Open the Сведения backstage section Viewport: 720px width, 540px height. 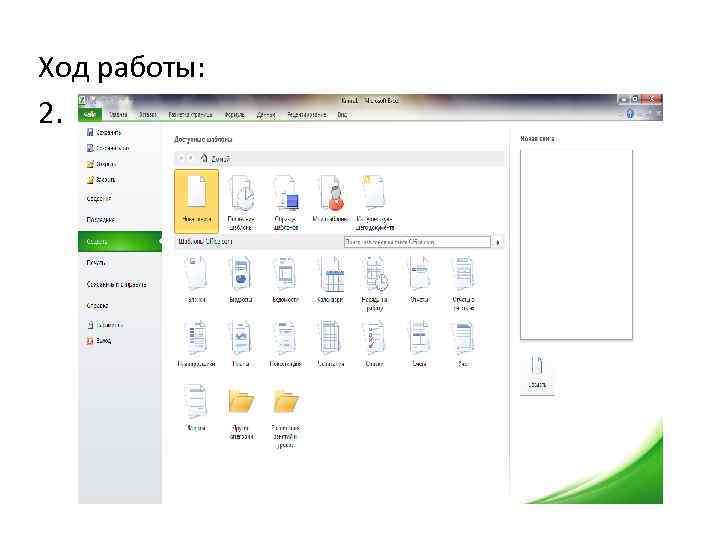tap(99, 199)
